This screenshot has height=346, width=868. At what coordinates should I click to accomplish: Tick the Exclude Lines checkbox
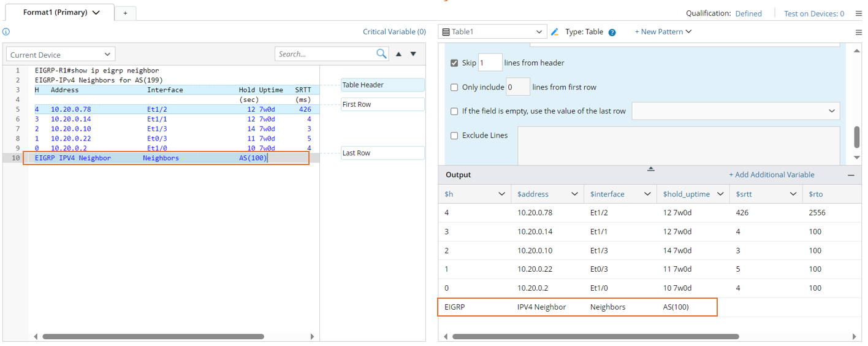(454, 136)
